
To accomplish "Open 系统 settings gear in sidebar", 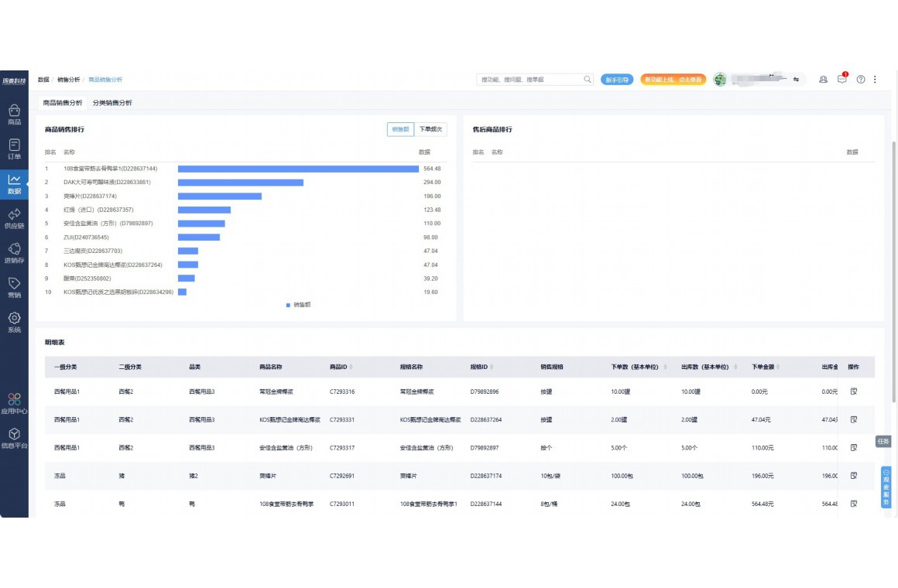I will pyautogui.click(x=14, y=322).
